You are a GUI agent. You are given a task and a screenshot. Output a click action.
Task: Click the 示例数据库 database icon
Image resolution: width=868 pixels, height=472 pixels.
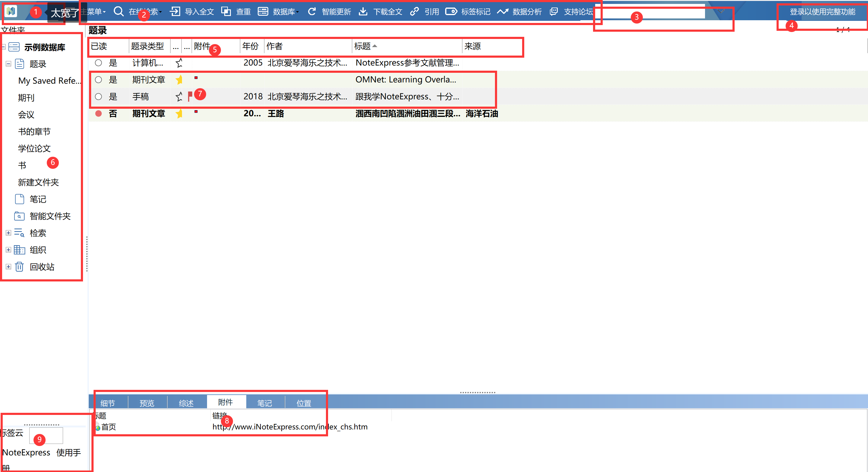click(14, 47)
